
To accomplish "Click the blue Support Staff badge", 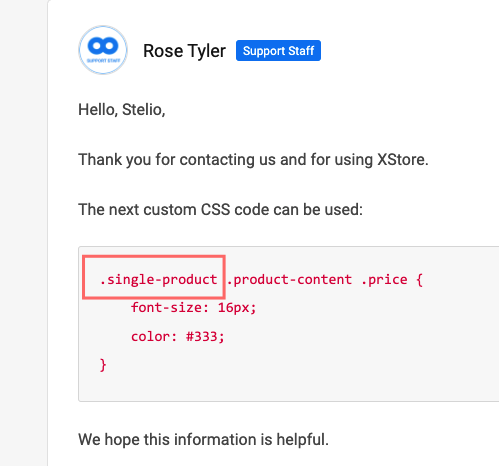I will coord(278,51).
